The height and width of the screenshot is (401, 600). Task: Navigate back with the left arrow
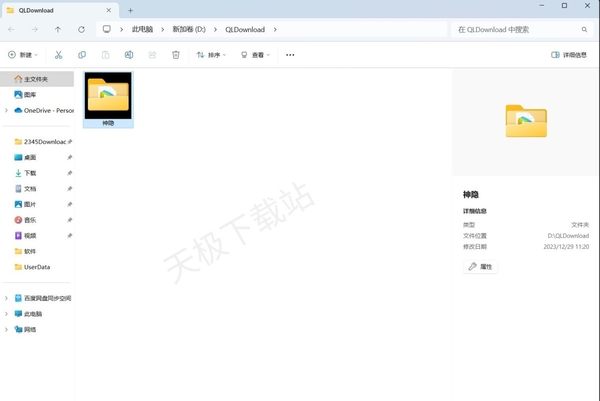click(11, 30)
